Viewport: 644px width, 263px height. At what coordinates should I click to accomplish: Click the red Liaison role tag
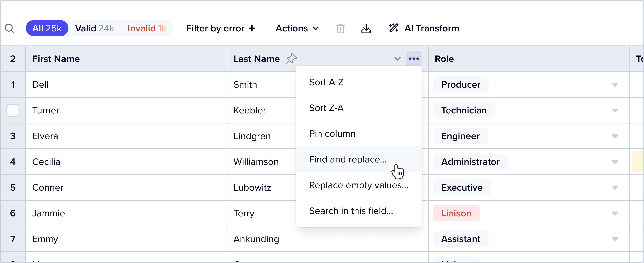456,213
